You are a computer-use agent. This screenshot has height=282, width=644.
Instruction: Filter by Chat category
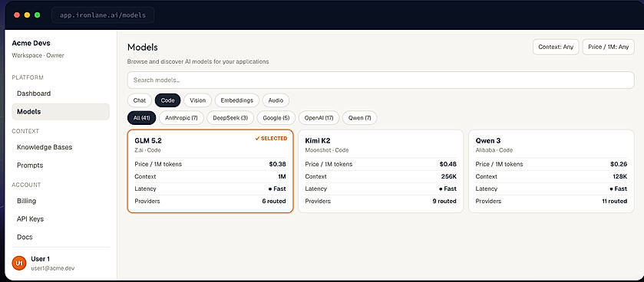140,100
